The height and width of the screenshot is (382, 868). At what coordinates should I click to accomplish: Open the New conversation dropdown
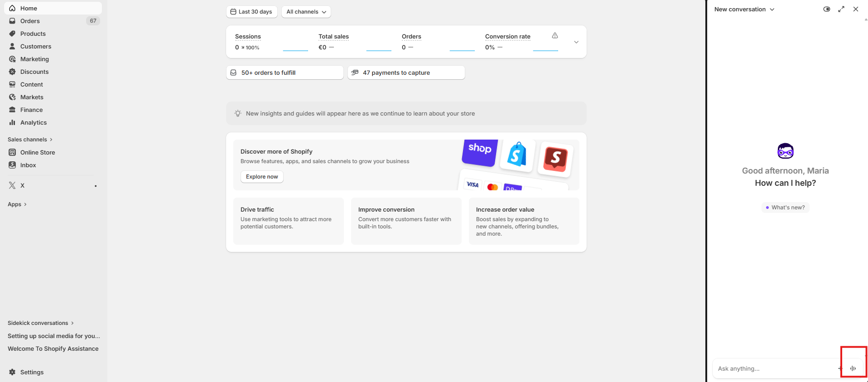click(x=744, y=9)
